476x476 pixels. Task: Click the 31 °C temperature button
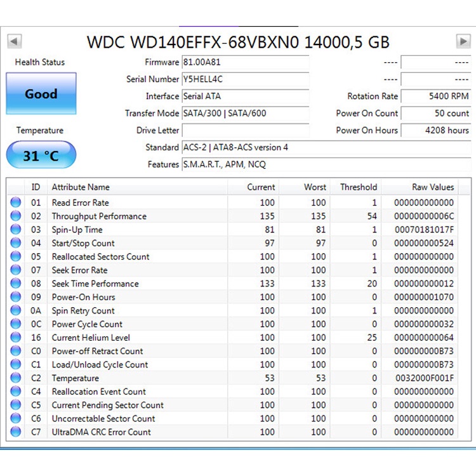(41, 155)
